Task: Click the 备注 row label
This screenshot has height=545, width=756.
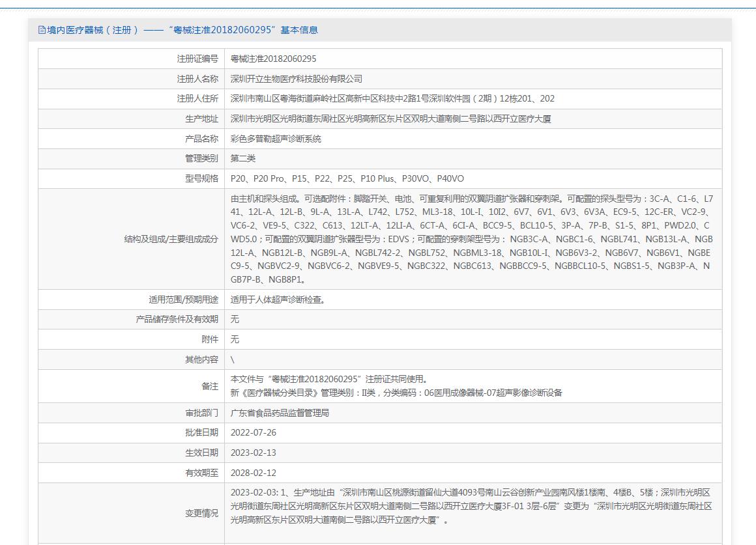Action: pos(209,386)
